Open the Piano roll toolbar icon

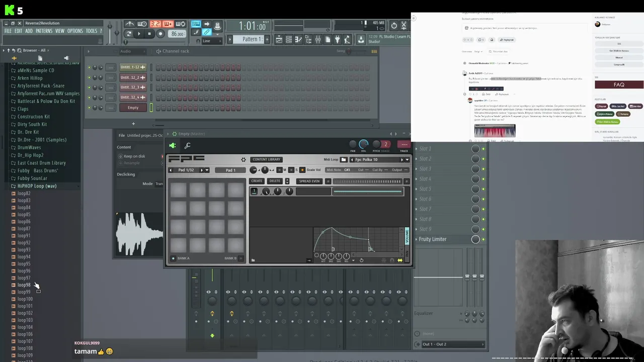tap(298, 39)
